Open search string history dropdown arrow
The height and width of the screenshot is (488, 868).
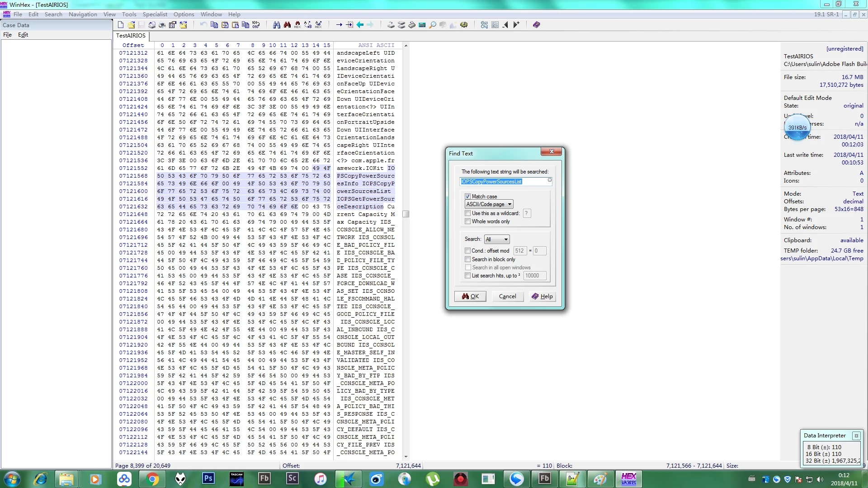tap(550, 180)
